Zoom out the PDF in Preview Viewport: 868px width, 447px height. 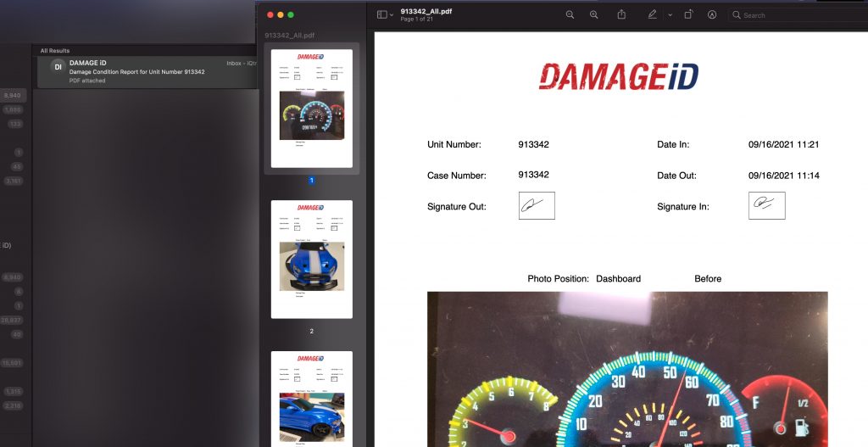[570, 15]
